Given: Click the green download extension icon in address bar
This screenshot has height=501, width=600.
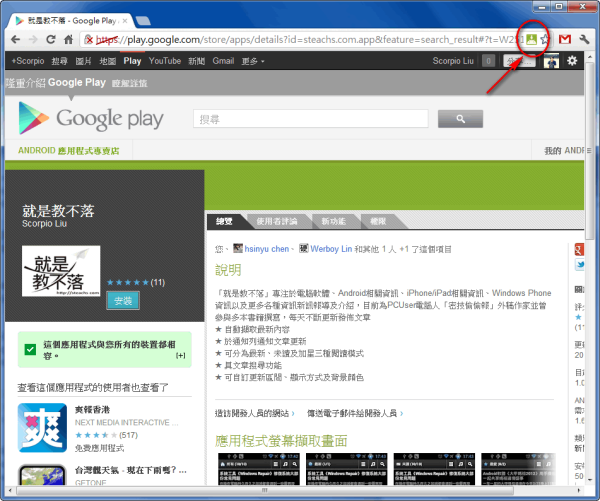Looking at the screenshot, I should pyautogui.click(x=532, y=40).
